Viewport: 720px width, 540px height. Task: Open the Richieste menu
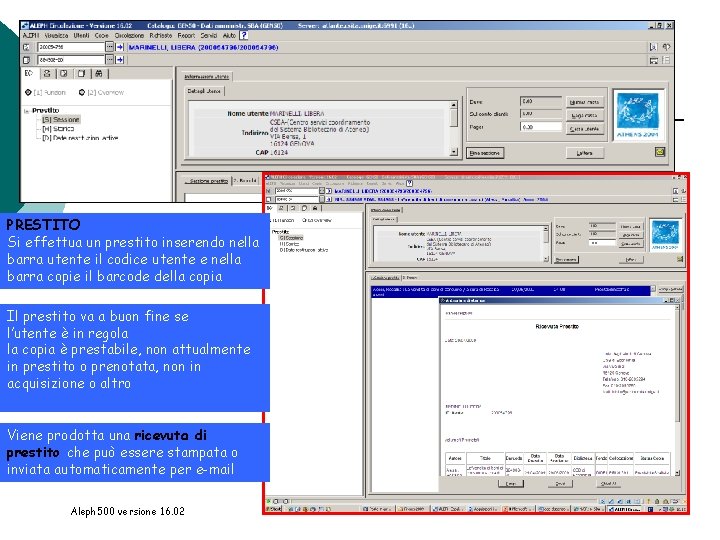click(161, 35)
